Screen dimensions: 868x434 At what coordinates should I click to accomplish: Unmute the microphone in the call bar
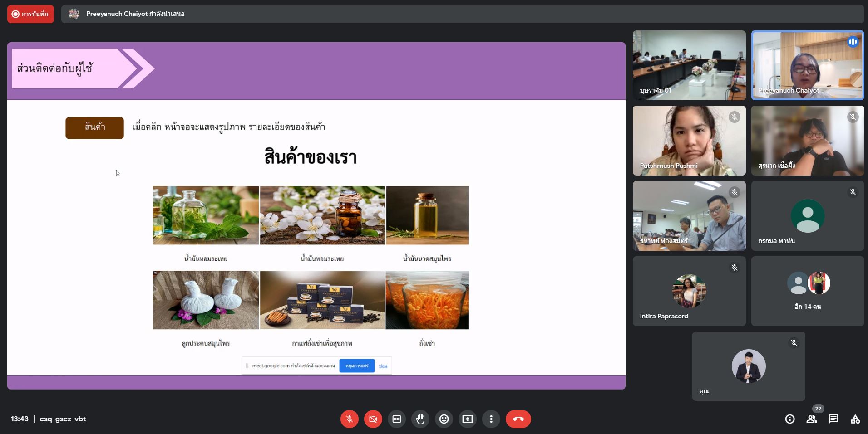pyautogui.click(x=349, y=419)
